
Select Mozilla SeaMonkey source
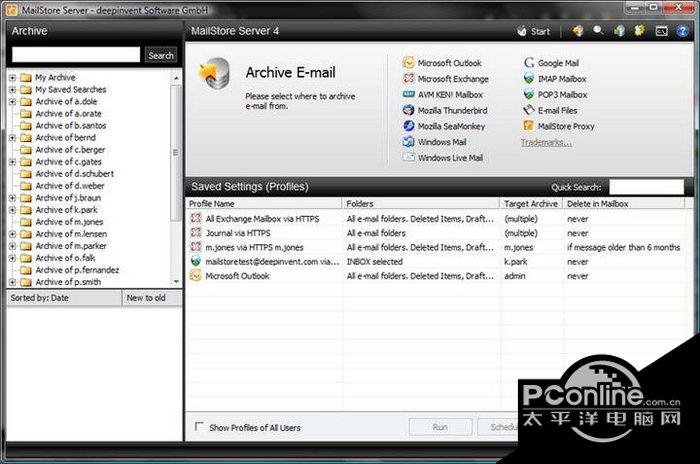(x=444, y=126)
